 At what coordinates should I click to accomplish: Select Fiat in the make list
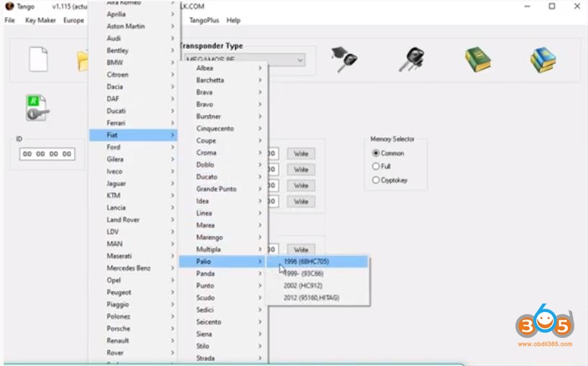tap(133, 135)
